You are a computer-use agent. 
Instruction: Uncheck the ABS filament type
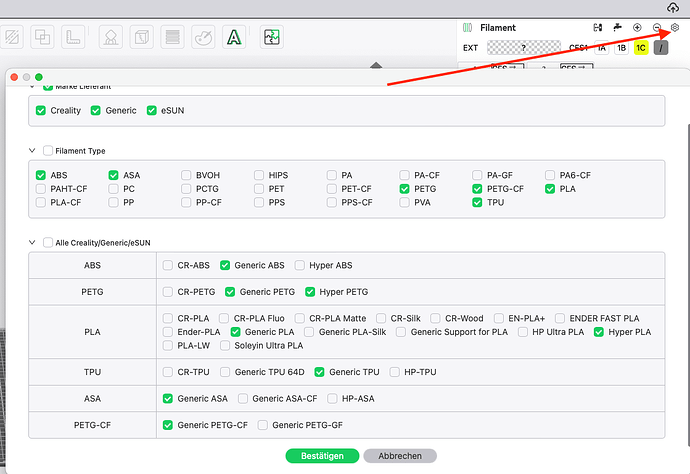point(41,175)
